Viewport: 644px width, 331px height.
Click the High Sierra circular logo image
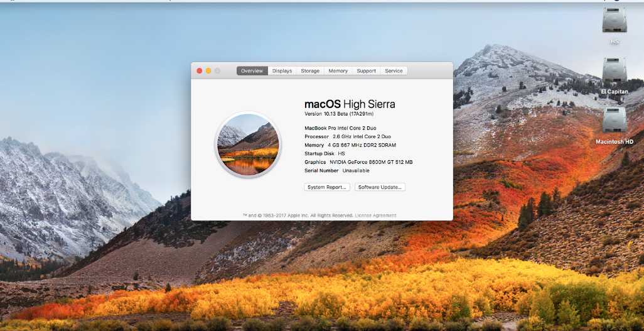coord(247,144)
